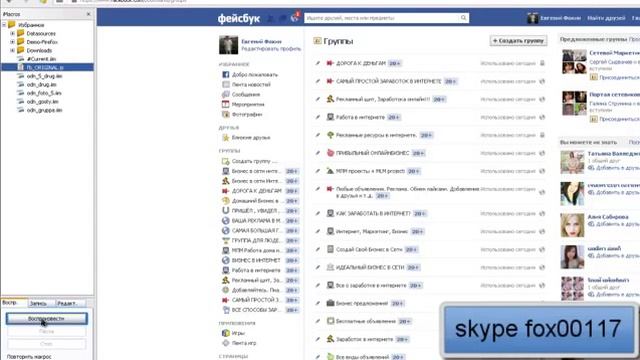Select the odn_drug.iim macro
The height and width of the screenshot is (360, 640).
tap(41, 84)
